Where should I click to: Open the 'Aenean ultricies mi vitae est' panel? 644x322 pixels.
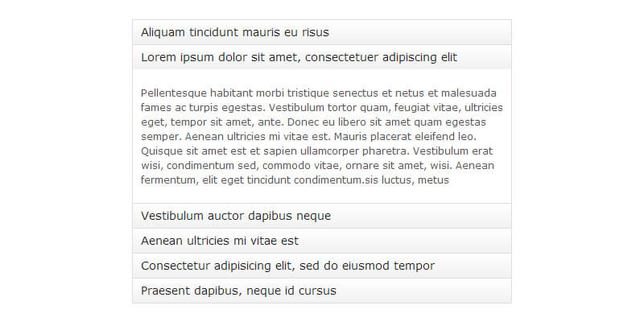tap(321, 241)
